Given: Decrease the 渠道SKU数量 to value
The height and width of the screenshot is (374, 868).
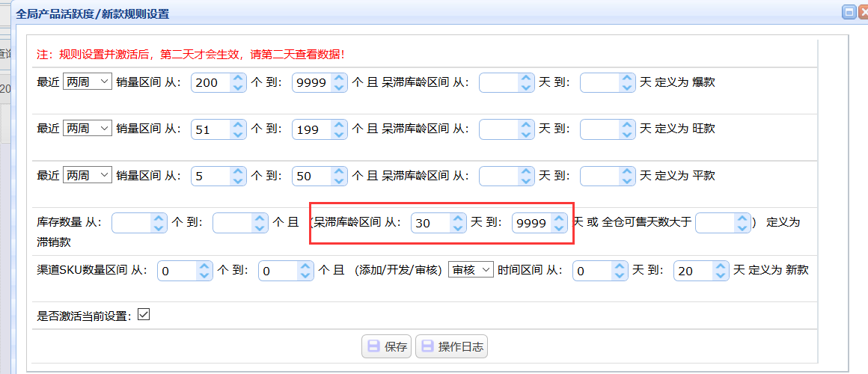Looking at the screenshot, I should click(x=306, y=276).
